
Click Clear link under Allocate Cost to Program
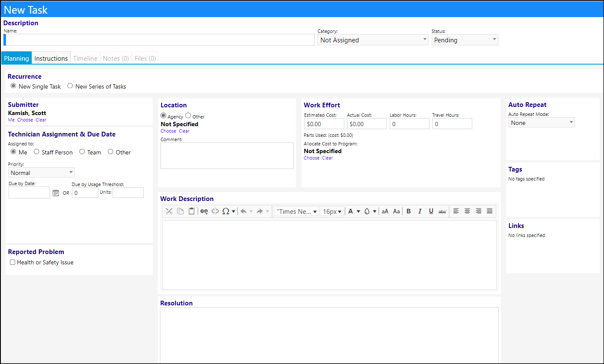[x=327, y=158]
